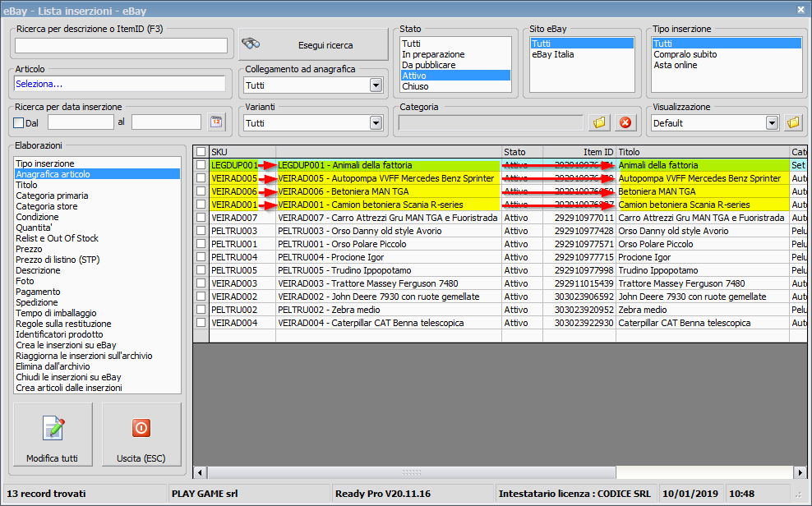Check the select-all header checkbox
This screenshot has height=506, width=812.
pyautogui.click(x=201, y=152)
